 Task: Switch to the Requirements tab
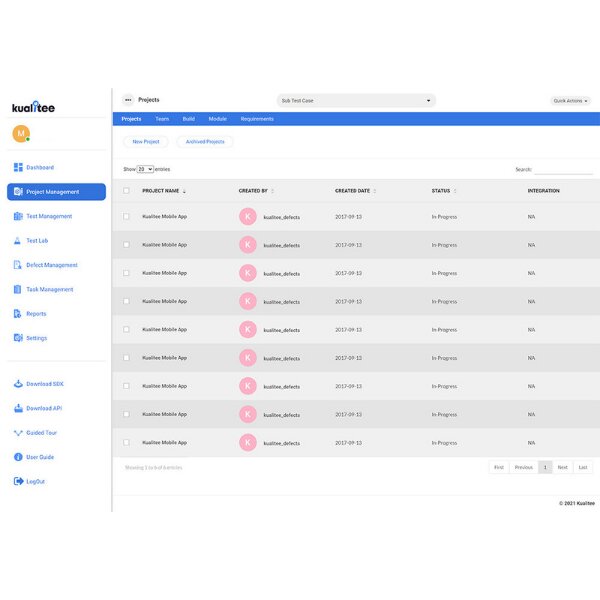257,119
